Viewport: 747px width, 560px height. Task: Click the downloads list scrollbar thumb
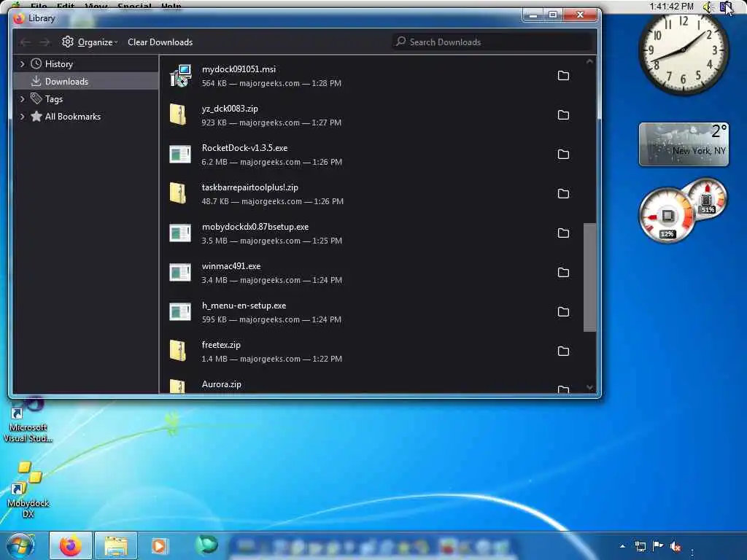pos(589,277)
